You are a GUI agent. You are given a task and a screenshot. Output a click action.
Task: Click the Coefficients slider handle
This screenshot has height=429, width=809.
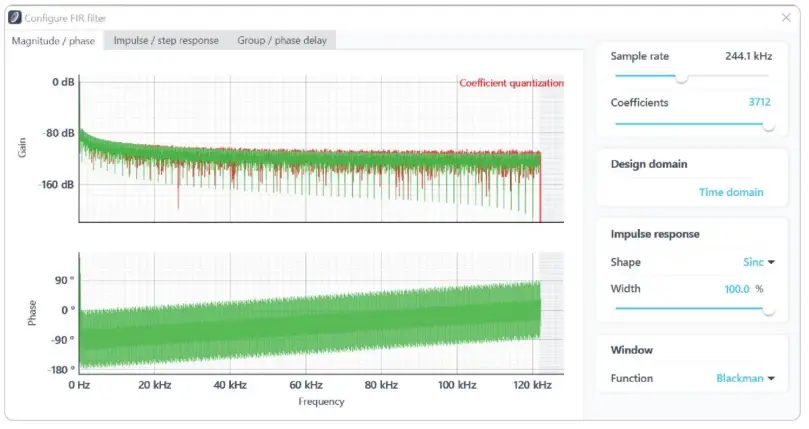coord(768,125)
